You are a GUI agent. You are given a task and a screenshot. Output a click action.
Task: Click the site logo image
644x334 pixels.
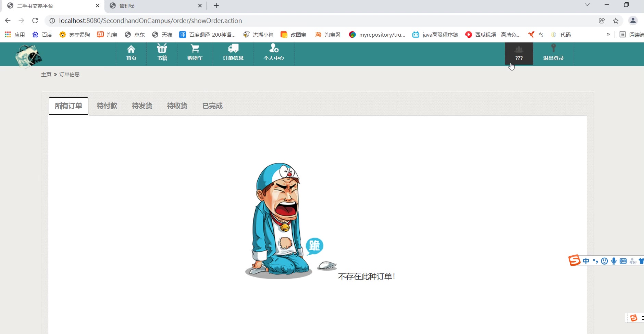(x=29, y=56)
